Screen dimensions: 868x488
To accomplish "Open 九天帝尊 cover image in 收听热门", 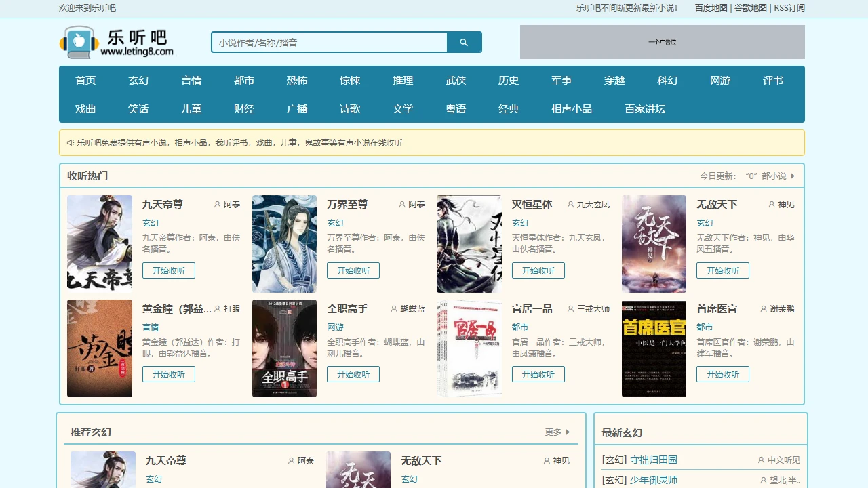I will coord(100,243).
